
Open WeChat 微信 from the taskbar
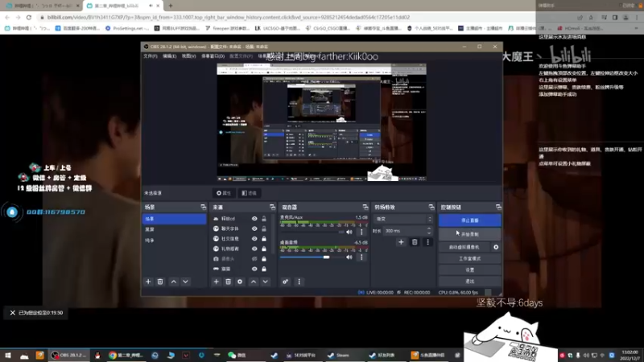tap(237, 355)
